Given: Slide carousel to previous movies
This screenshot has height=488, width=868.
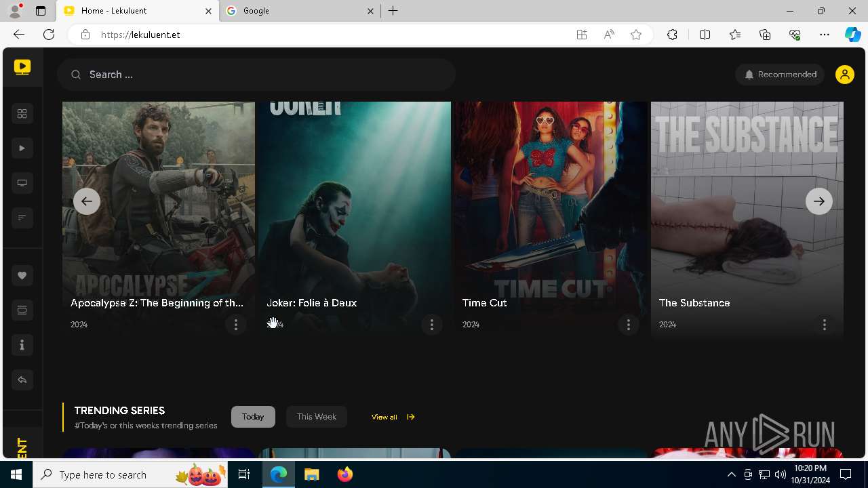Looking at the screenshot, I should [87, 201].
